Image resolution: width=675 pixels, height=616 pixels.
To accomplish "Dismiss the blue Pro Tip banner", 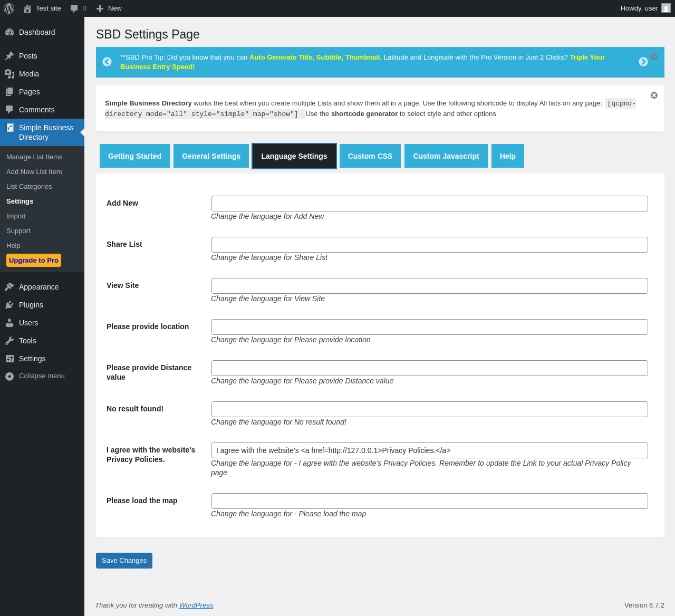I will [654, 56].
